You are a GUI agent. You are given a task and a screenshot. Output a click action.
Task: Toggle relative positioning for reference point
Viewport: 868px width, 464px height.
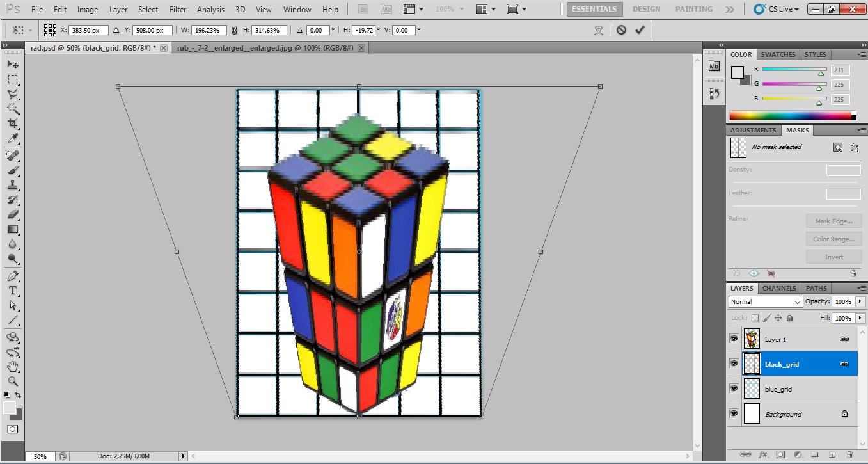click(x=116, y=30)
